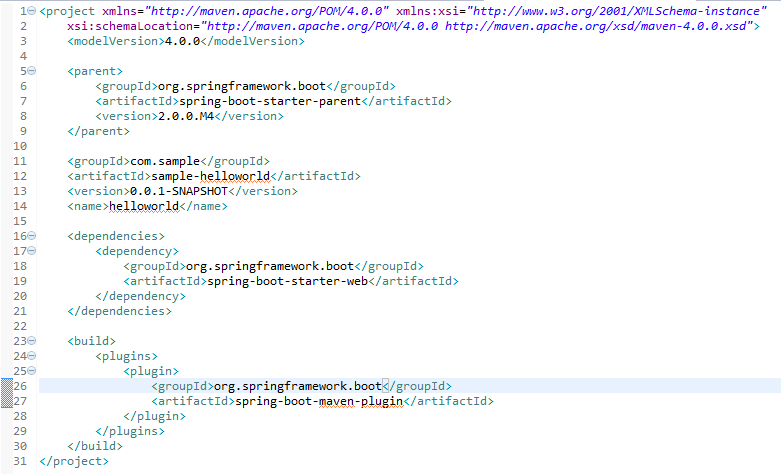Click the opening <dependency> tag
Image resolution: width=781 pixels, height=474 pixels.
137,251
